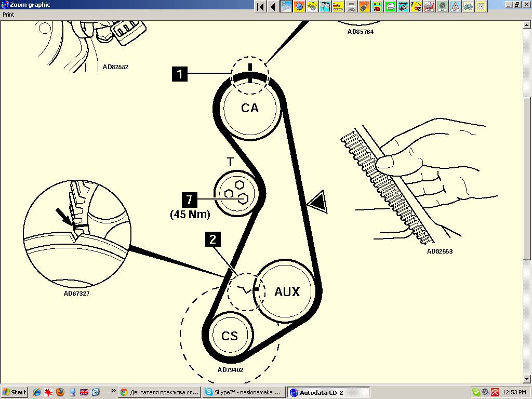Switch to the Skype taskbar window
Viewport: 532px width, 399px height.
(243, 392)
